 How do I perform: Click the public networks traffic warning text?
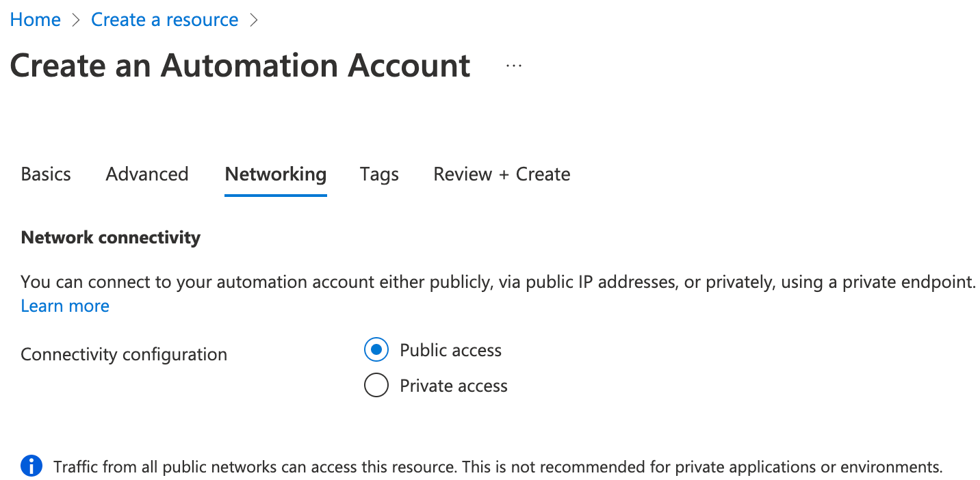[498, 468]
